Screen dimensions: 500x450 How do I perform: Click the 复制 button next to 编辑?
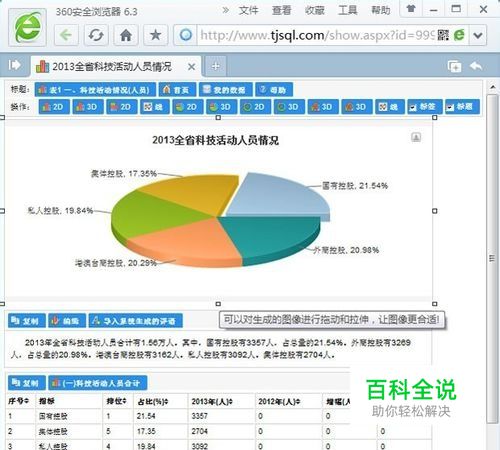click(27, 321)
